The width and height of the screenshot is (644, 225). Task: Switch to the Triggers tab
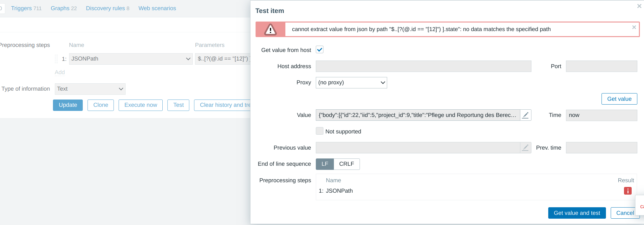[26, 8]
